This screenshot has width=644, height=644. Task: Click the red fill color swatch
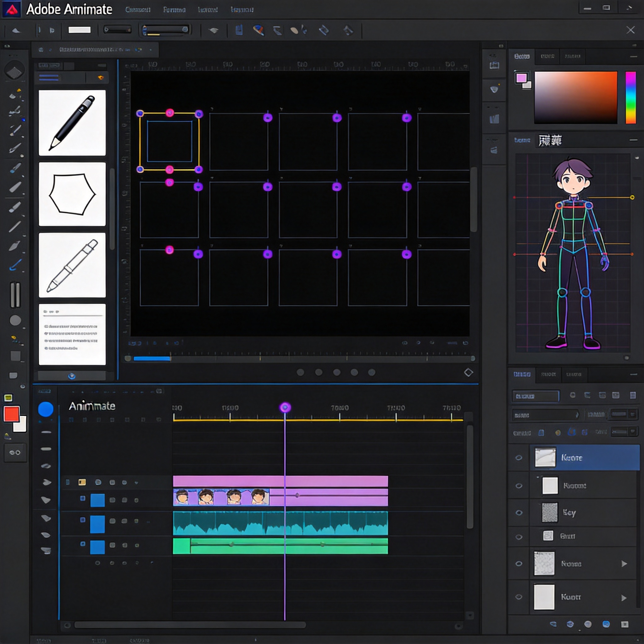(12, 414)
